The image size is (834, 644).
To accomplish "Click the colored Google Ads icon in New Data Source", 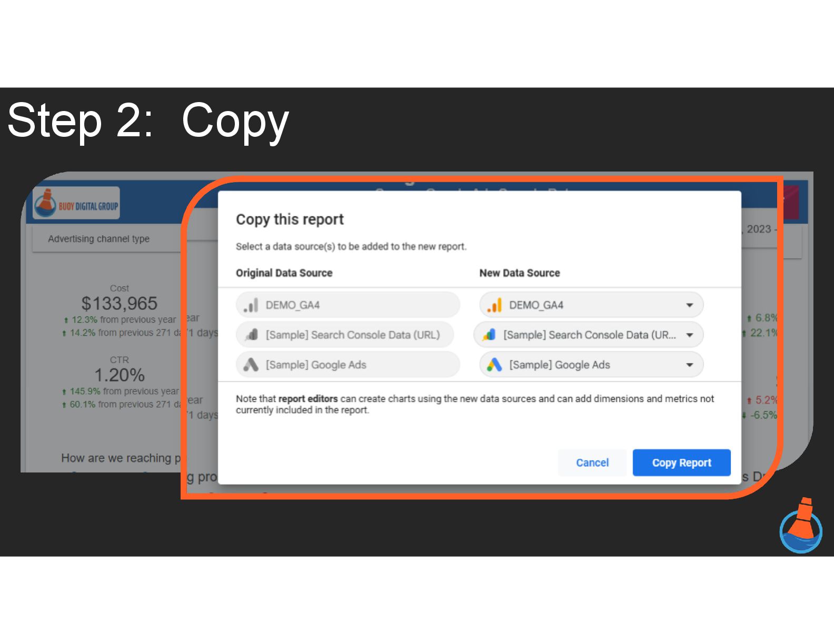I will coord(494,365).
